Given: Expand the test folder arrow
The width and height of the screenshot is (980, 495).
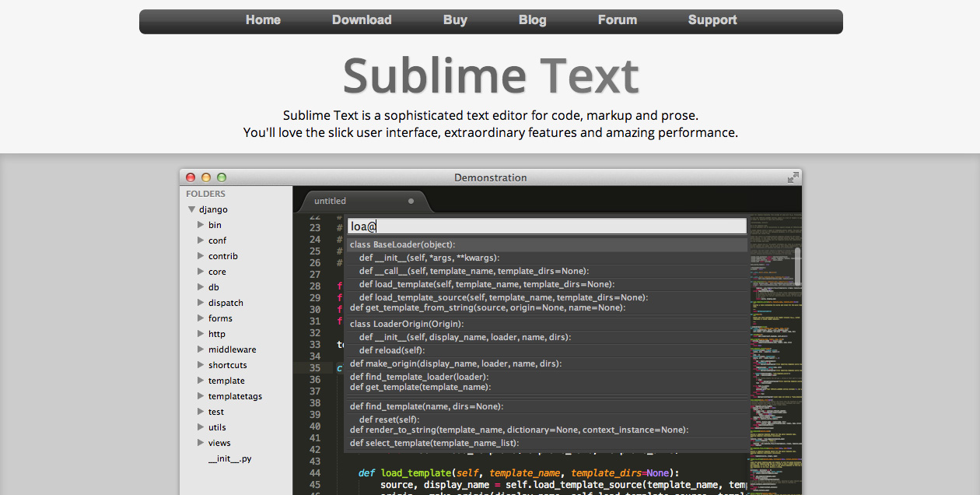Looking at the screenshot, I should click(x=201, y=412).
